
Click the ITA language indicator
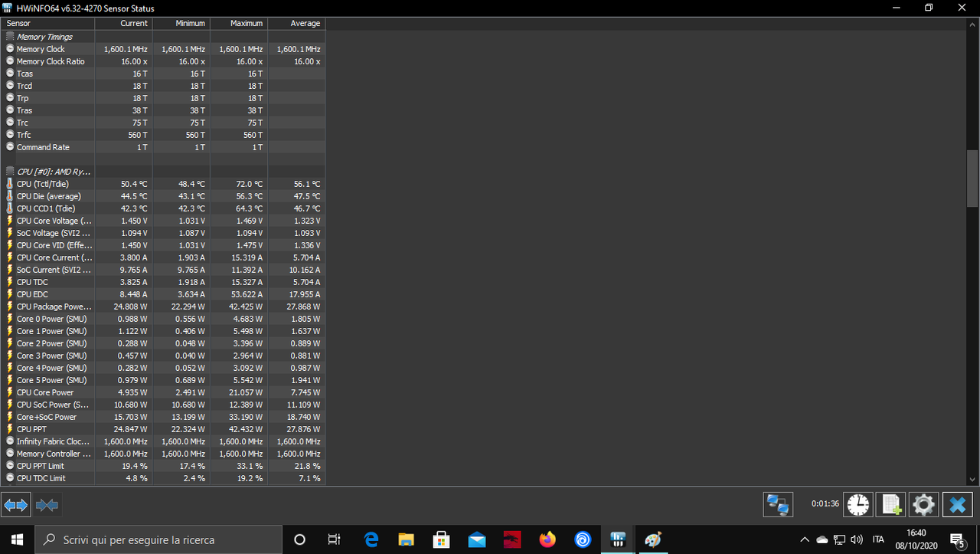point(879,539)
